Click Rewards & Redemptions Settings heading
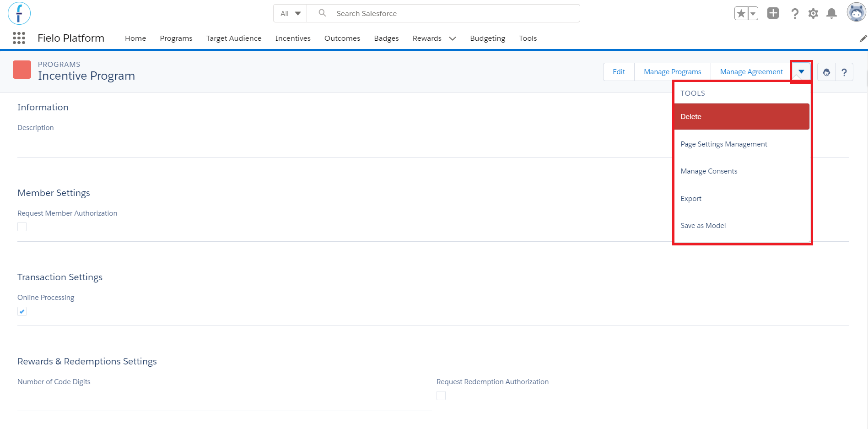 tap(87, 361)
